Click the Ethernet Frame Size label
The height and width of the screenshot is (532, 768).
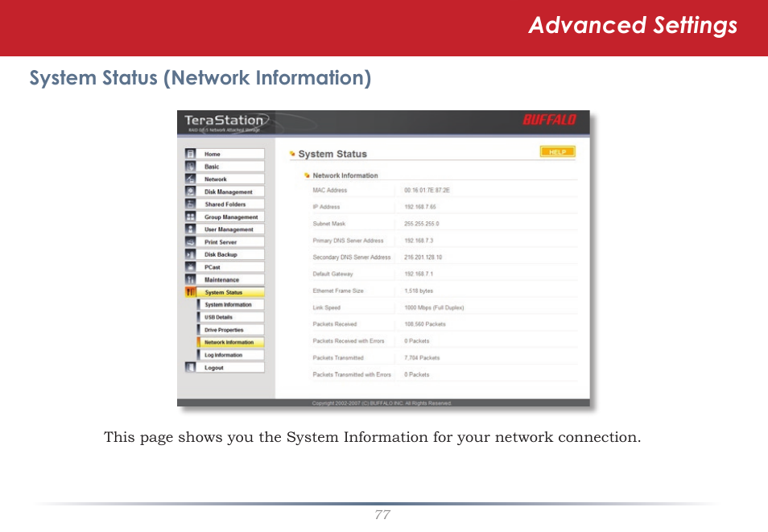coord(338,291)
